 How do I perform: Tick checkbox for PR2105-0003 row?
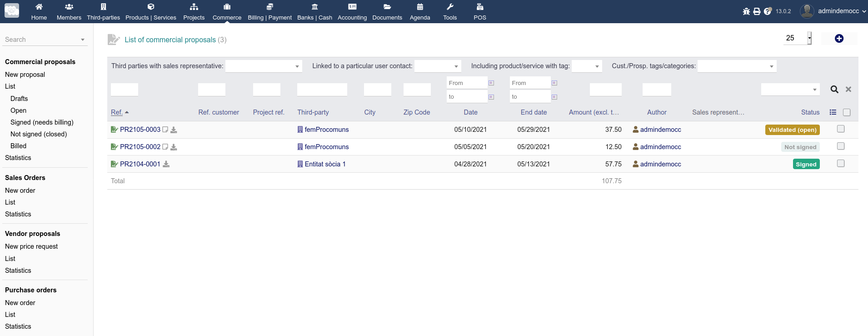pyautogui.click(x=841, y=129)
